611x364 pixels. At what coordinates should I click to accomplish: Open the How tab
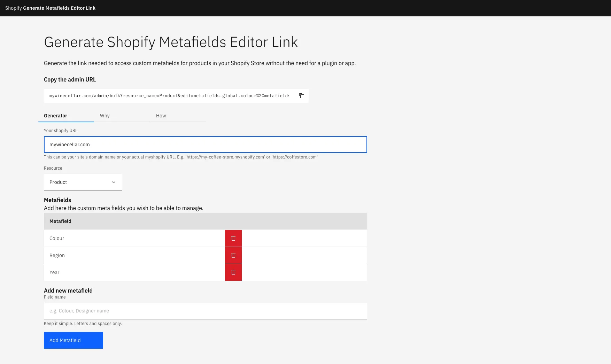[178, 116]
